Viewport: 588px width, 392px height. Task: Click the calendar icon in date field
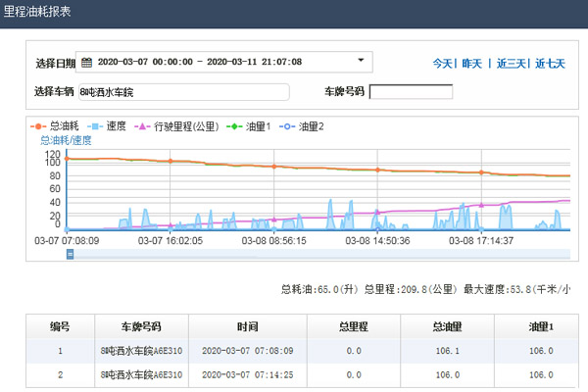[x=86, y=63]
